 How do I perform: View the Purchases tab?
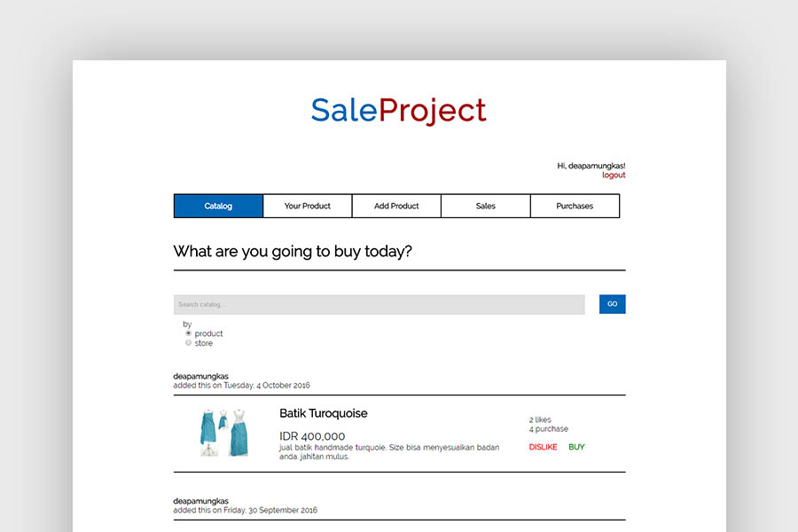575,206
